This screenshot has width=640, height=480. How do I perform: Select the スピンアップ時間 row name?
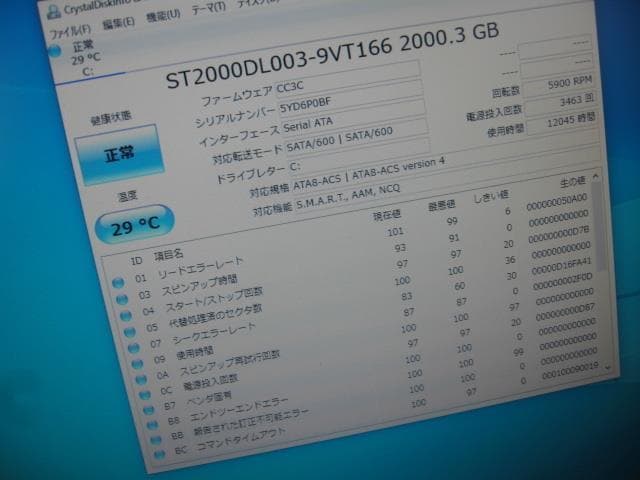[x=200, y=285]
